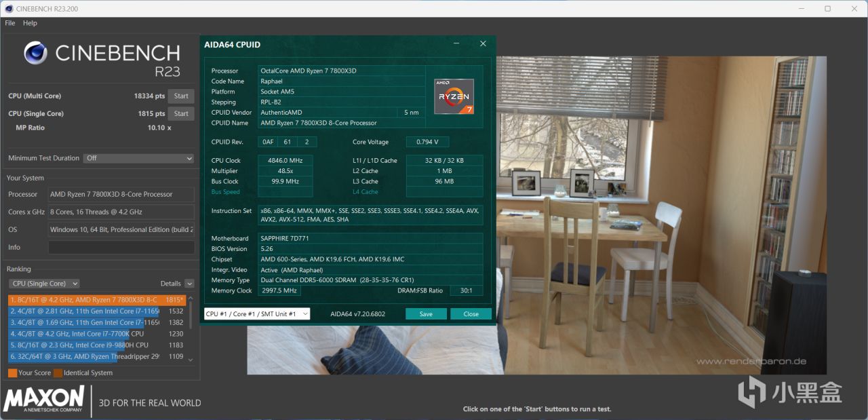Viewport: 868px width, 420px height.
Task: Click the Core Voltage value 0.794 V
Action: click(x=427, y=142)
